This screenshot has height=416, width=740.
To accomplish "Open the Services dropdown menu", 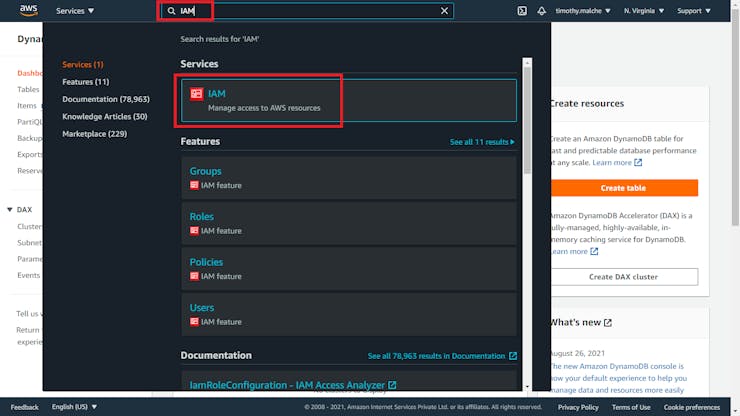I will click(75, 11).
